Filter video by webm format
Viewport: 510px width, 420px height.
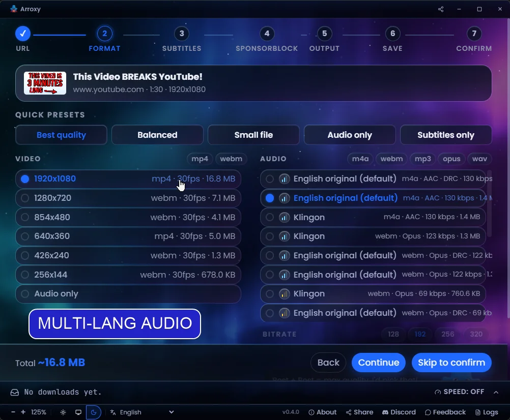coord(231,159)
